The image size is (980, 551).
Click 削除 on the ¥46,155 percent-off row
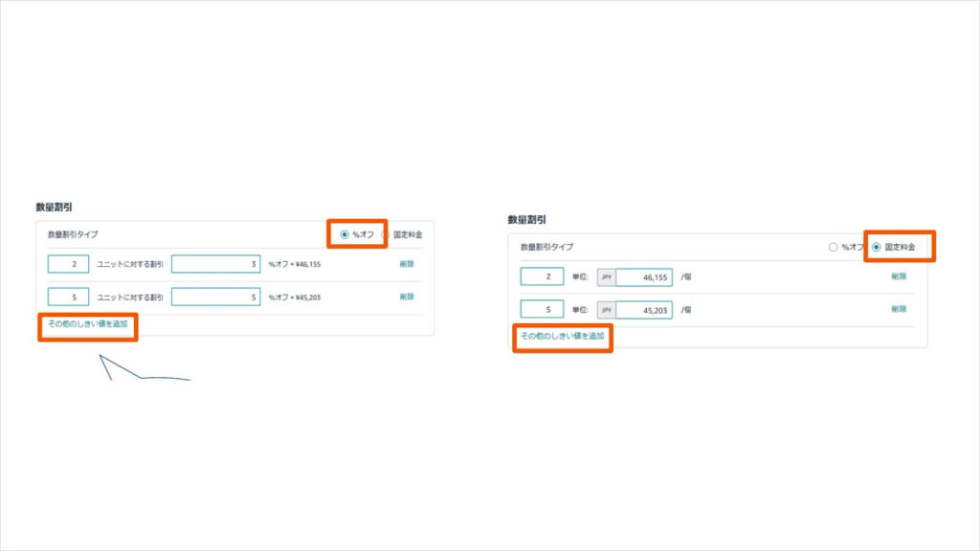[x=407, y=264]
